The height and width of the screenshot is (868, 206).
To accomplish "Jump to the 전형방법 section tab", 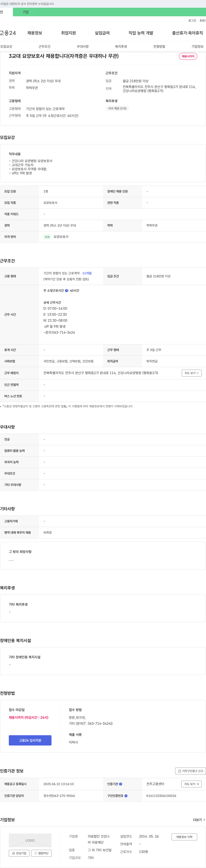I will [159, 46].
